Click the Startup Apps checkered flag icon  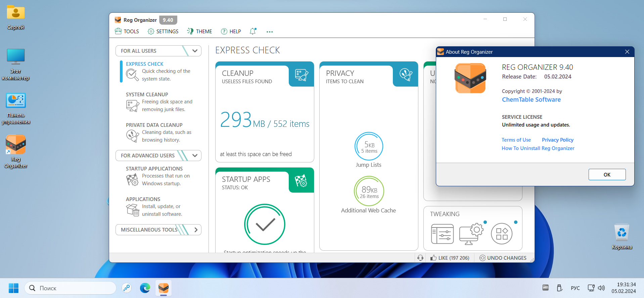301,181
